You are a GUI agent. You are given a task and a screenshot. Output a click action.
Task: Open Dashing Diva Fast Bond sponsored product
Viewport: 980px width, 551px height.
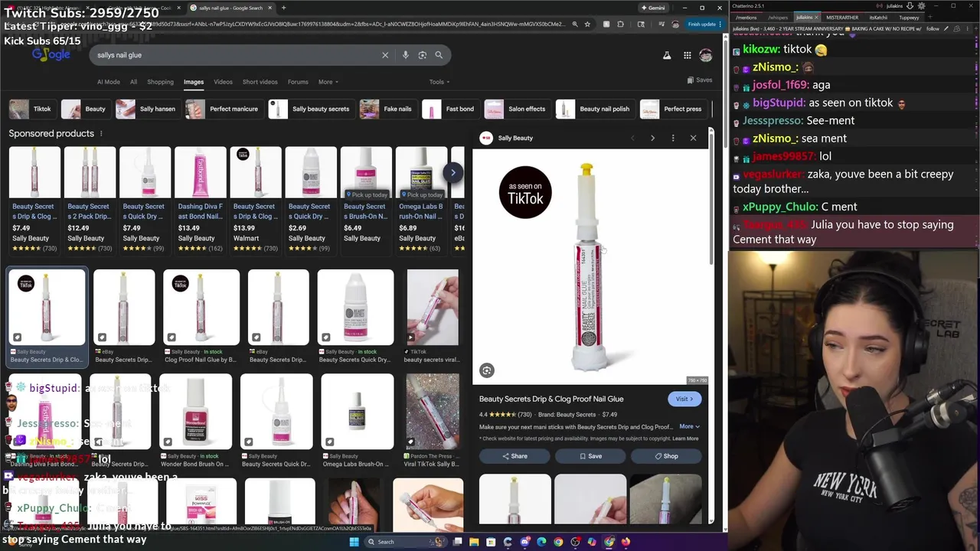pos(200,201)
